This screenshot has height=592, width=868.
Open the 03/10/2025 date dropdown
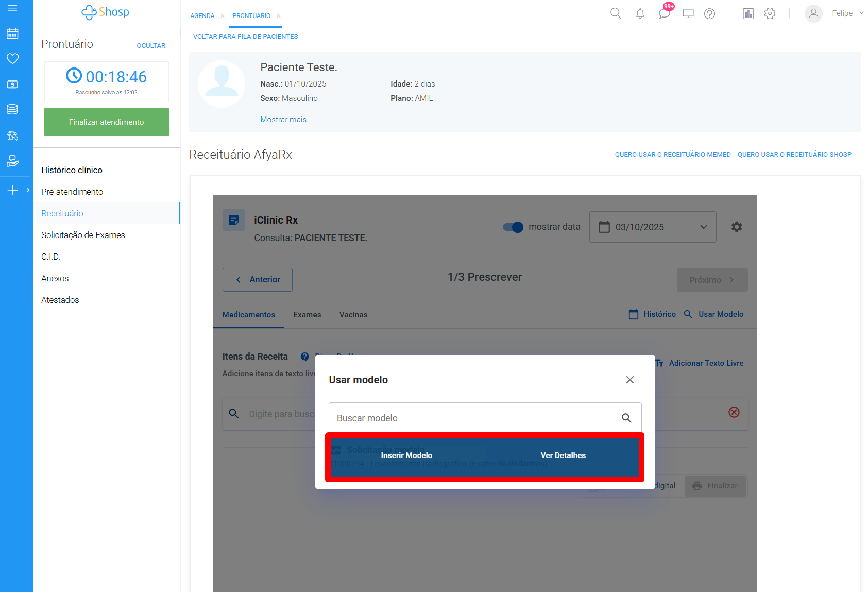click(652, 227)
